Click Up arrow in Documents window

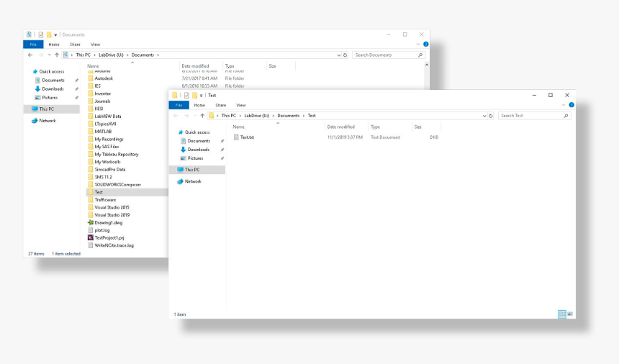[x=57, y=55]
